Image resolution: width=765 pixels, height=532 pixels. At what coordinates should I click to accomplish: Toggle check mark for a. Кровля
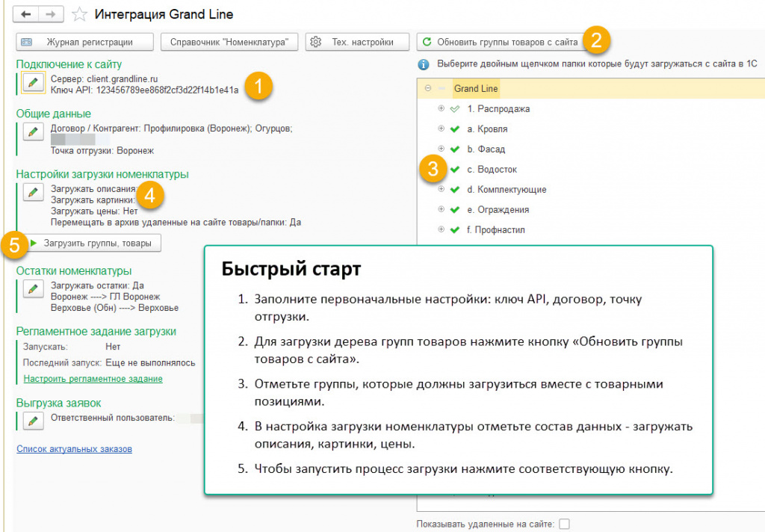(x=455, y=129)
